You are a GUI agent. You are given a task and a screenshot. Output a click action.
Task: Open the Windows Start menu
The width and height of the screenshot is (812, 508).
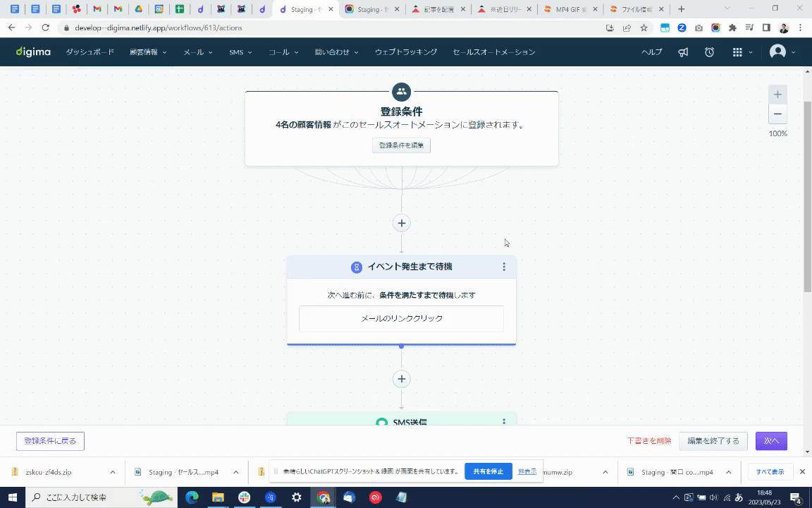click(x=13, y=497)
